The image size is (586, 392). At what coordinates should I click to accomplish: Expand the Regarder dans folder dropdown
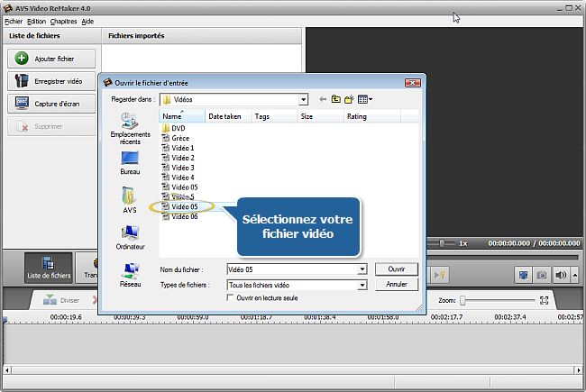(303, 99)
